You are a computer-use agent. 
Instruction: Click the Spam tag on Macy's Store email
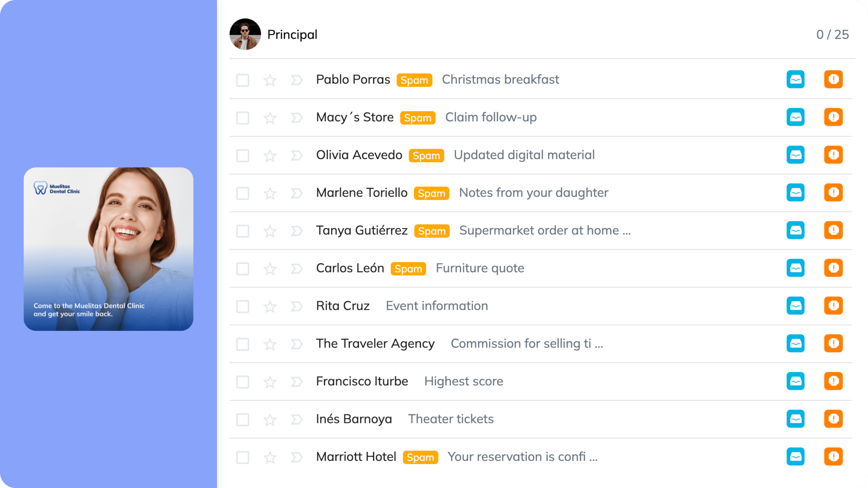418,118
